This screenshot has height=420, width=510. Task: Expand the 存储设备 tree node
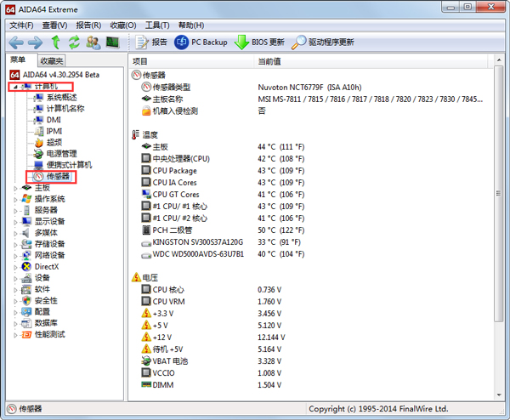pyautogui.click(x=15, y=244)
